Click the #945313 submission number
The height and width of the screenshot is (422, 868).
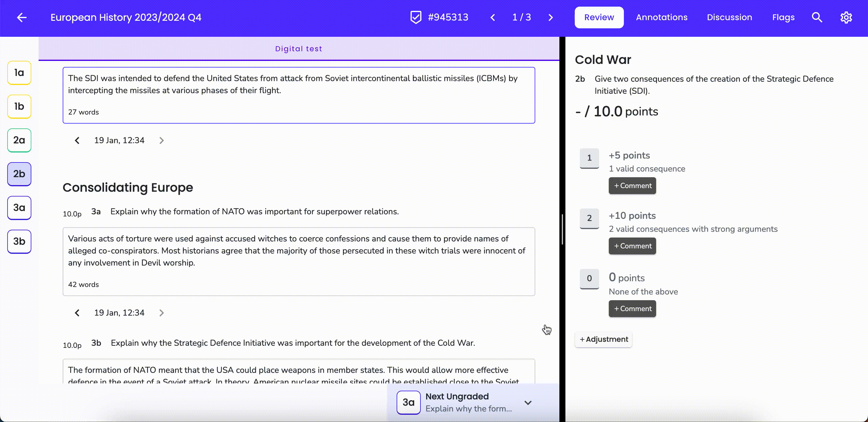(x=448, y=17)
